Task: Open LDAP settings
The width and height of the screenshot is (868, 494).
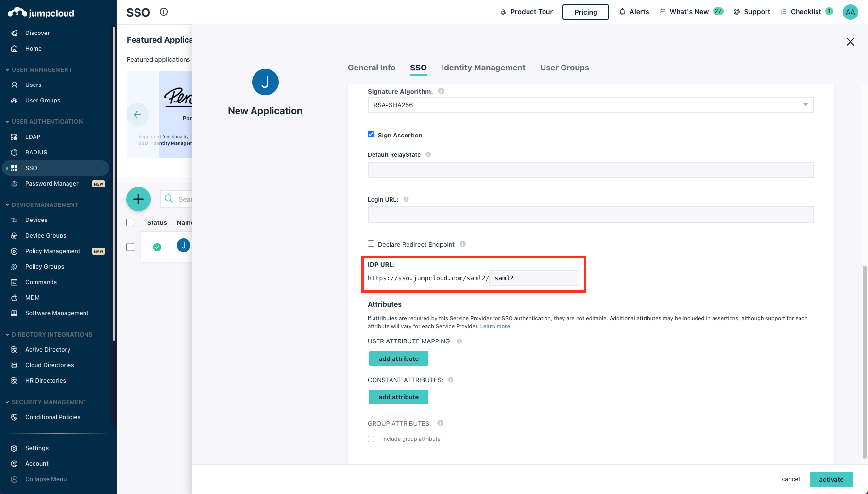Action: (33, 137)
